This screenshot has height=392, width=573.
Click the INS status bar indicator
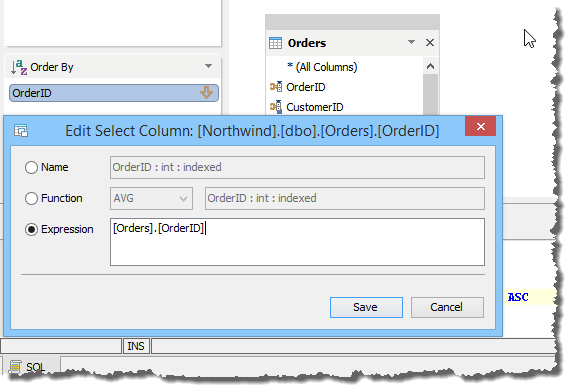(136, 346)
